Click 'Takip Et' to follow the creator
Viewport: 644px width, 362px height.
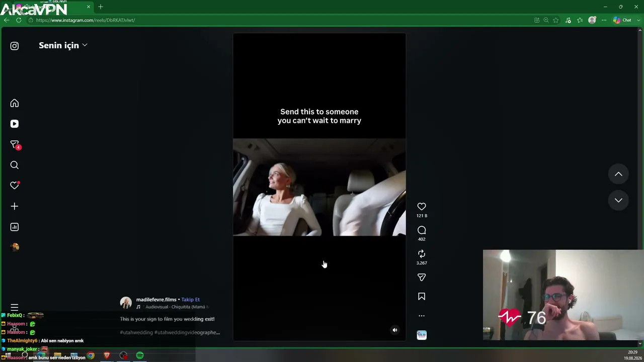pyautogui.click(x=191, y=300)
